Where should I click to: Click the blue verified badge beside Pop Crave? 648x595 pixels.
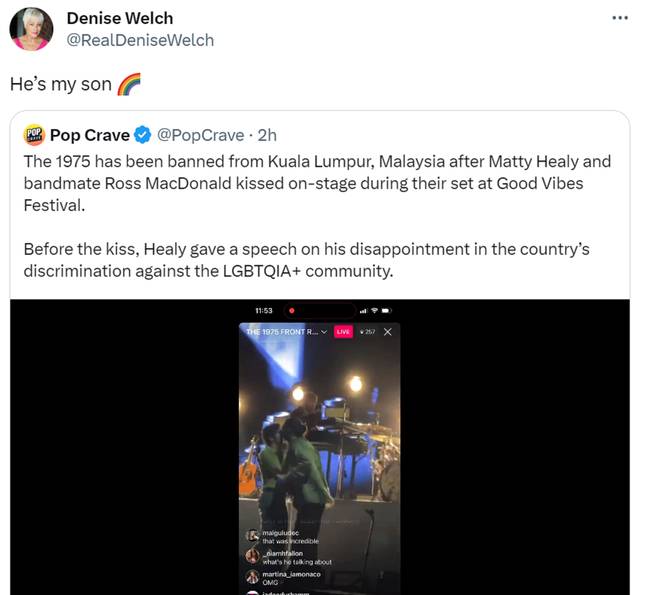click(x=143, y=135)
